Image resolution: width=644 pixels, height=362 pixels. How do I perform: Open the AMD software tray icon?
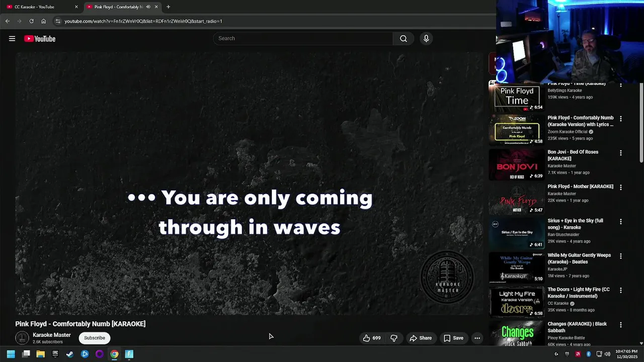[x=578, y=354]
